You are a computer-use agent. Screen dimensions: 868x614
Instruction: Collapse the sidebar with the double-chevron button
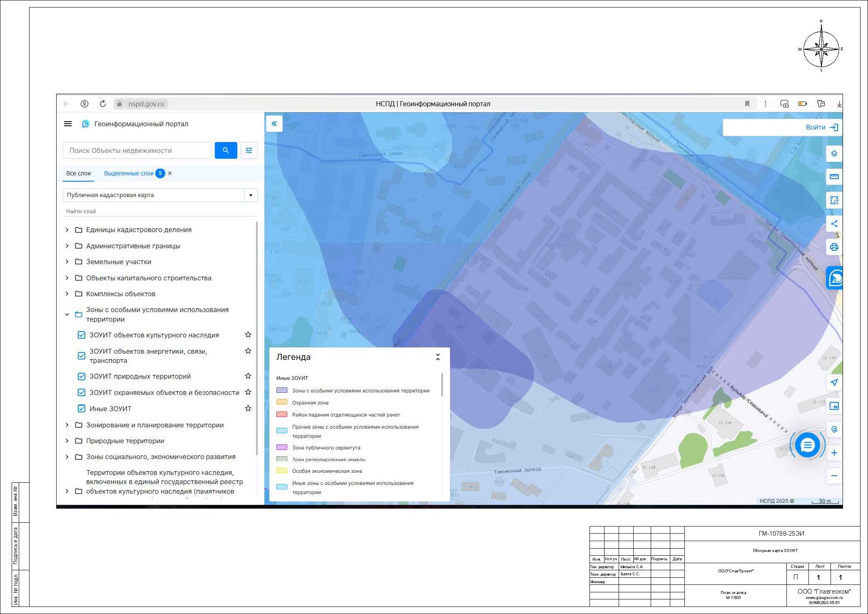click(x=274, y=124)
